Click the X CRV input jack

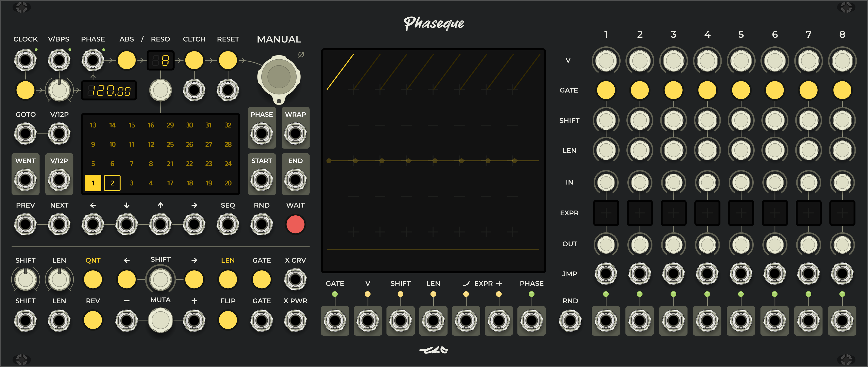point(295,279)
